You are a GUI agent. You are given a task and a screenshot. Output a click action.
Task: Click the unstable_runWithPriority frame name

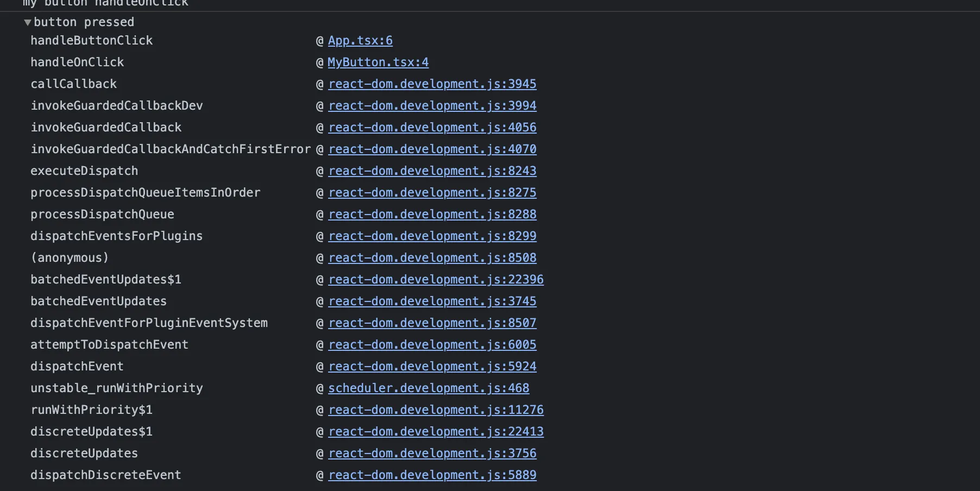117,388
